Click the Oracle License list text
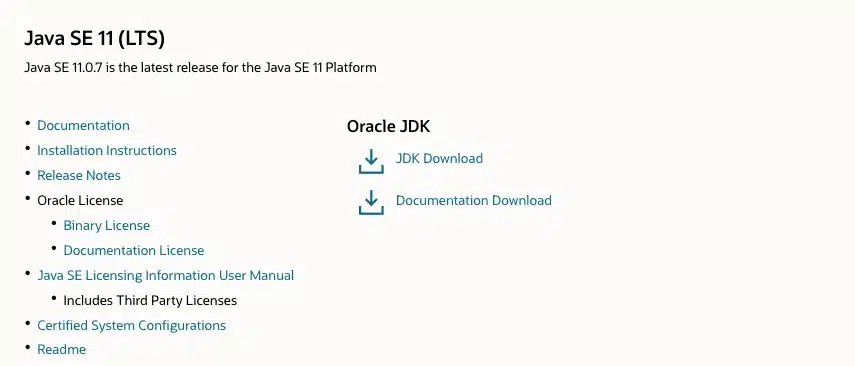The height and width of the screenshot is (366, 855). (80, 201)
